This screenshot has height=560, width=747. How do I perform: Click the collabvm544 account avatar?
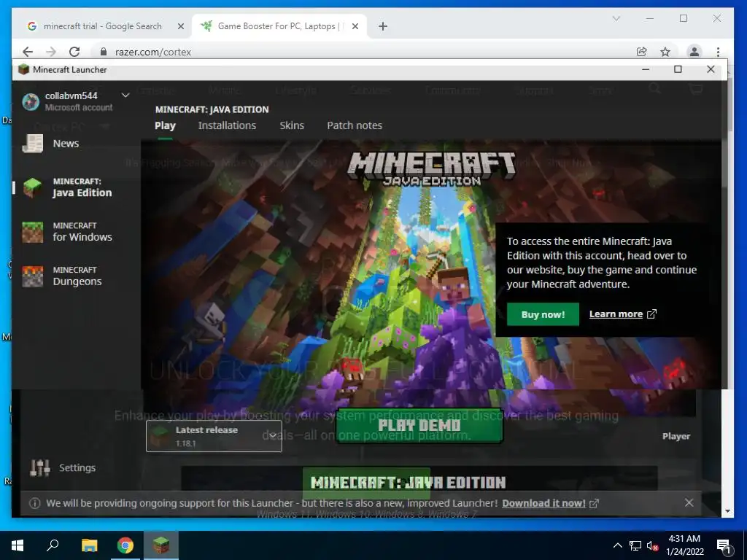(31, 101)
